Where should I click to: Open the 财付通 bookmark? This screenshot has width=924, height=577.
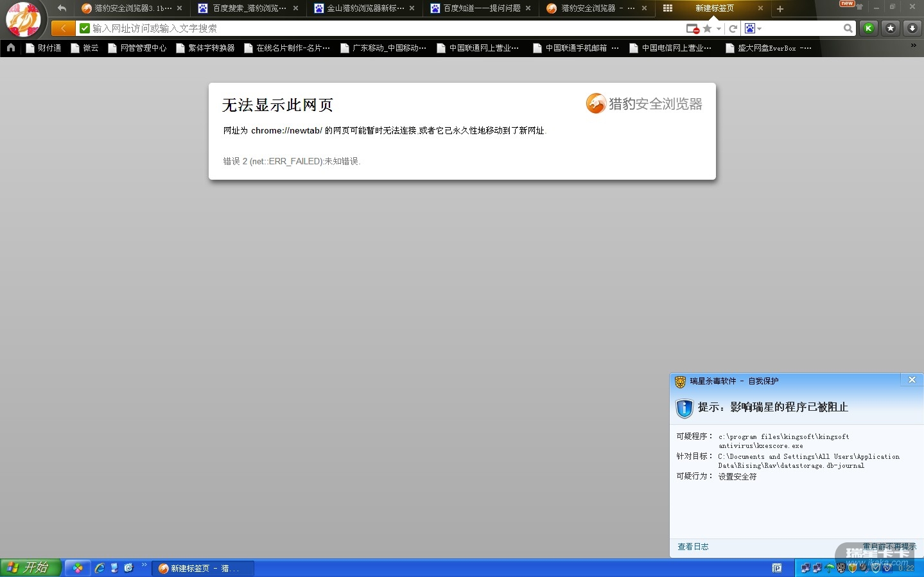point(44,48)
